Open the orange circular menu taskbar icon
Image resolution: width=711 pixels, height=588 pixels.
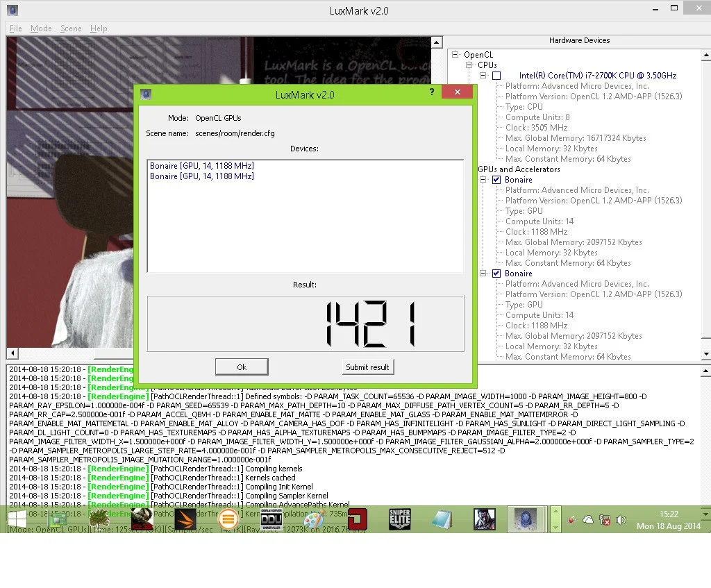click(228, 519)
